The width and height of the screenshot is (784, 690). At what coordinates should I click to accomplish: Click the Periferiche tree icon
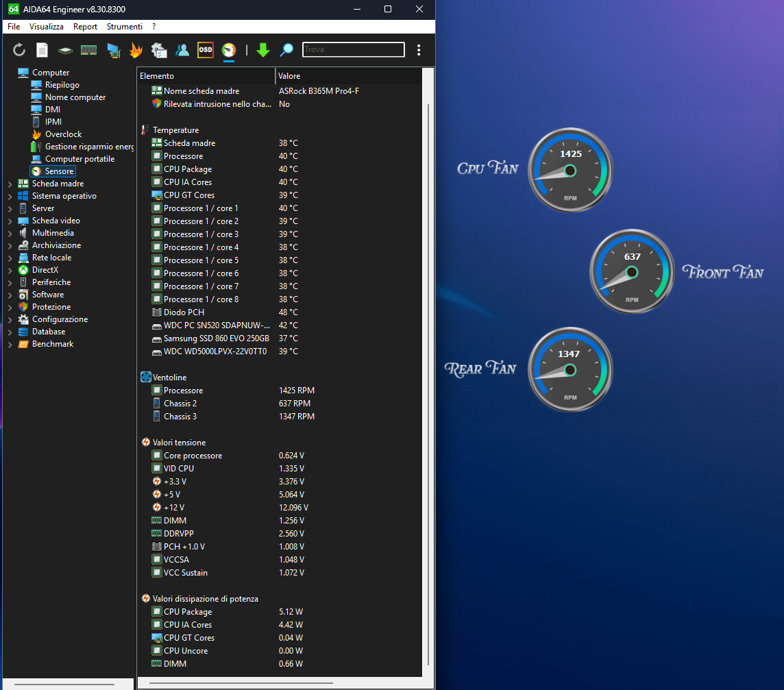point(23,282)
